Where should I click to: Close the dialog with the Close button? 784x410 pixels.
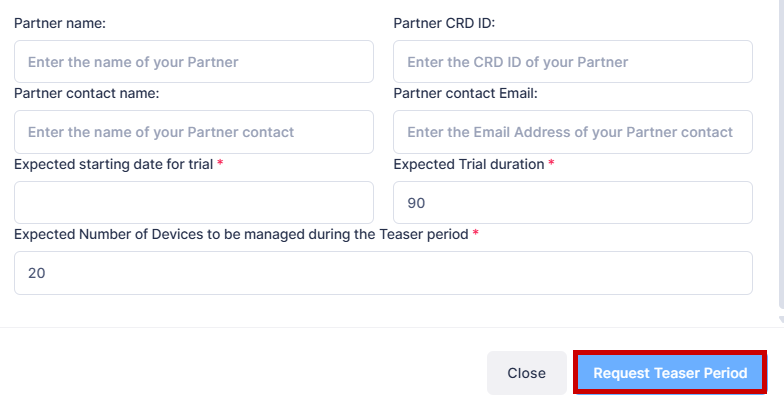point(526,373)
